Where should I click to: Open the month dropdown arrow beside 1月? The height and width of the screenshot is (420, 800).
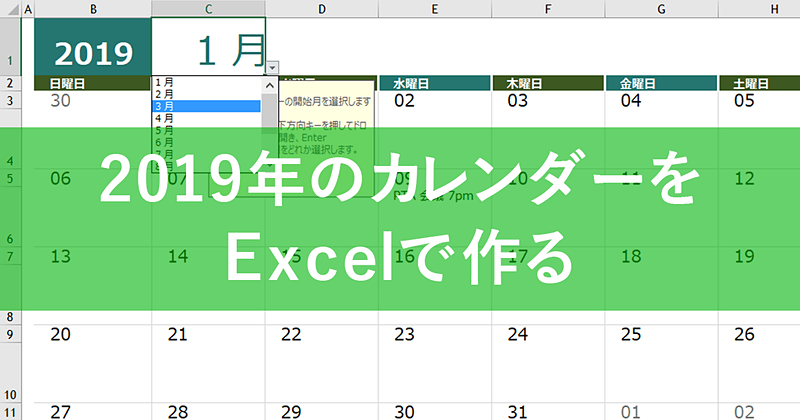(x=272, y=67)
